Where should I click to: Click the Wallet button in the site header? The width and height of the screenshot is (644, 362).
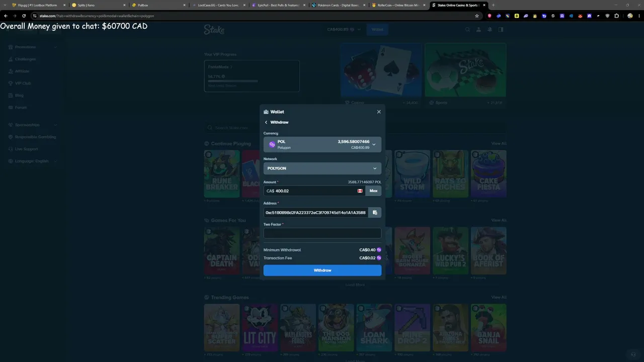point(377,29)
